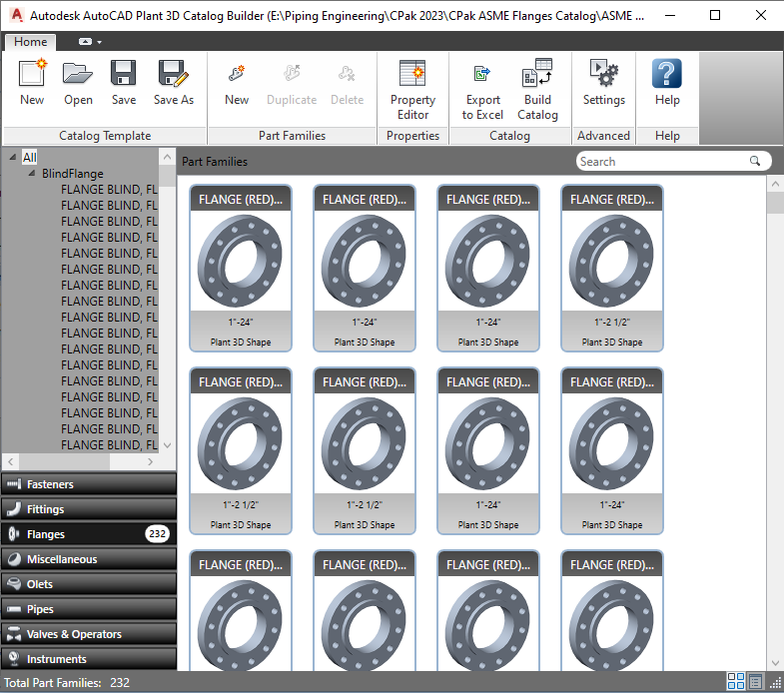Collapse the BlindFlange tree node
Screen dimensions: 784x693
(32, 174)
